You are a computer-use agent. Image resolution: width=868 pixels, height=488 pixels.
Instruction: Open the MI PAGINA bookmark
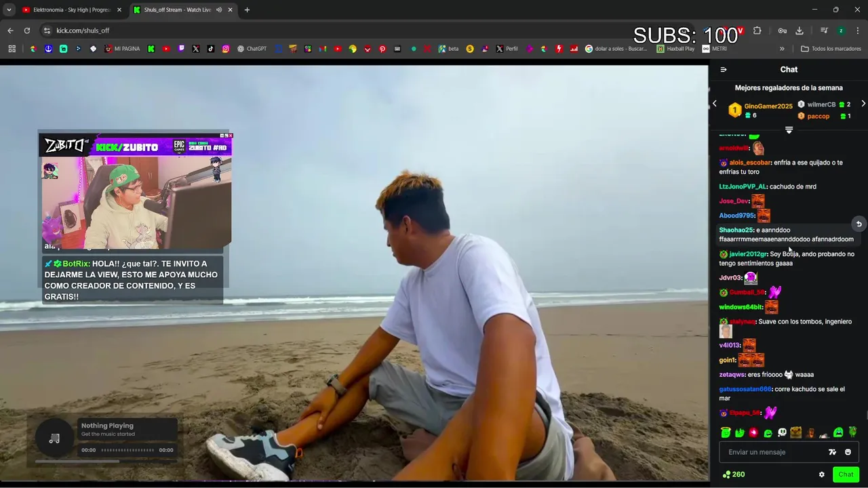tap(121, 49)
